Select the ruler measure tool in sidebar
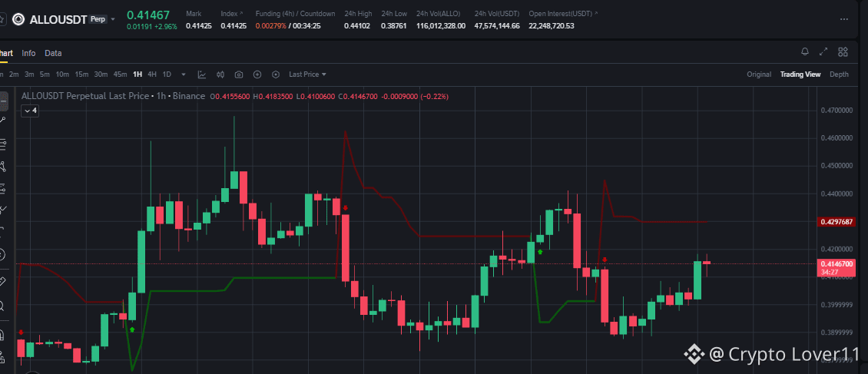 click(3, 281)
